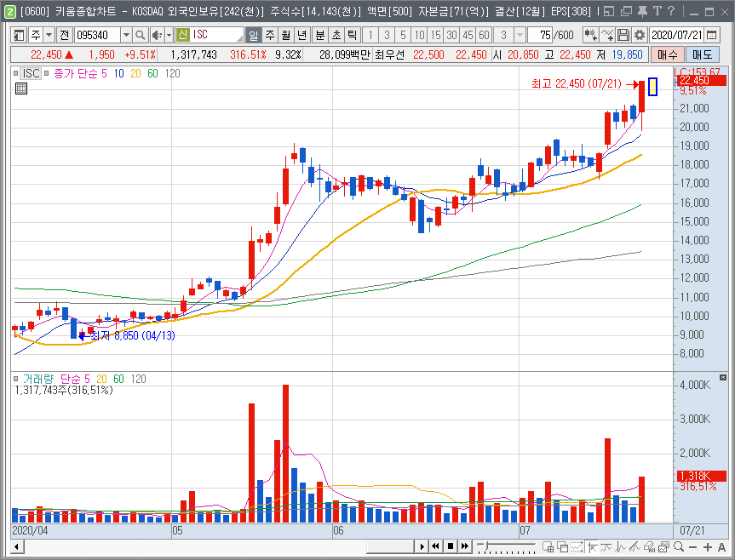Click the speaker sound icon
Screen dimensions: 735x560
[x=157, y=35]
